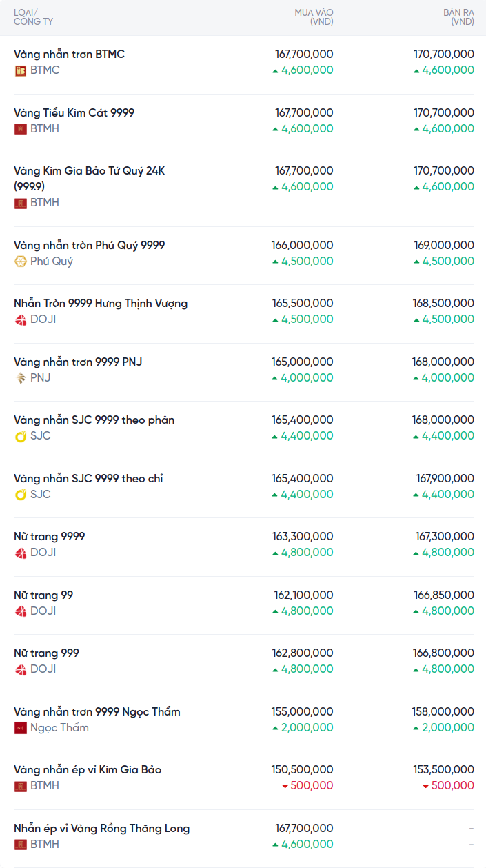Click the MUA VÀO column header

click(314, 17)
